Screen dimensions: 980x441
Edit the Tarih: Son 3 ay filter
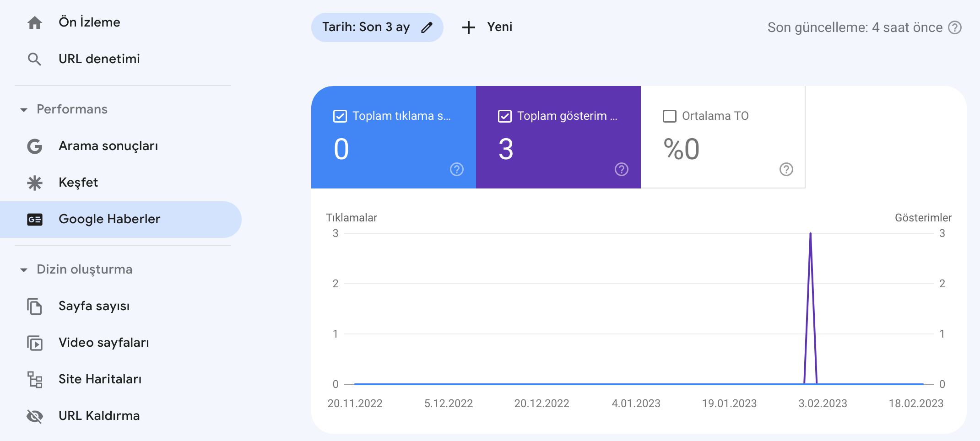pyautogui.click(x=377, y=27)
